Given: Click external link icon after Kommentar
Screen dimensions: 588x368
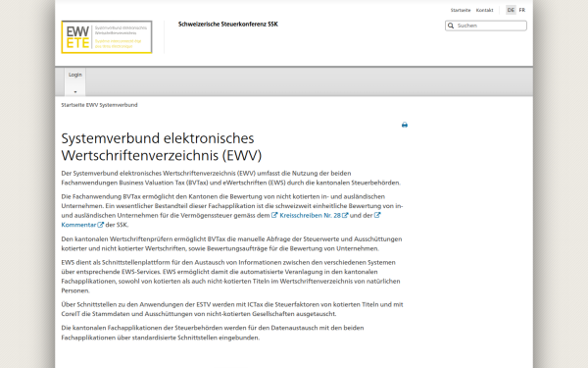Looking at the screenshot, I should (x=101, y=225).
